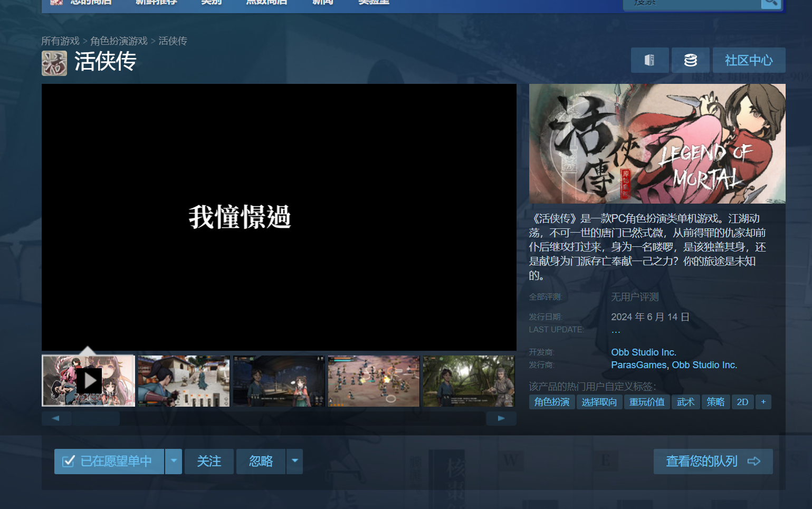Click the 活侠传 breadcrumb link
This screenshot has height=509, width=812.
coord(173,41)
